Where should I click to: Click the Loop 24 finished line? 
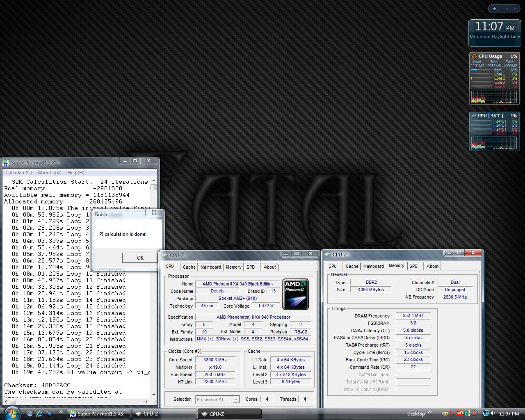(68, 365)
